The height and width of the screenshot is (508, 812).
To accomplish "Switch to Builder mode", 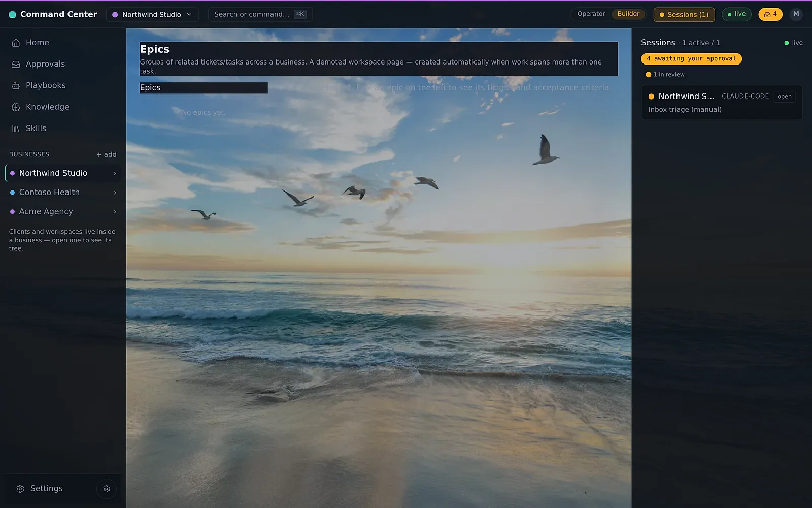I will (x=628, y=14).
